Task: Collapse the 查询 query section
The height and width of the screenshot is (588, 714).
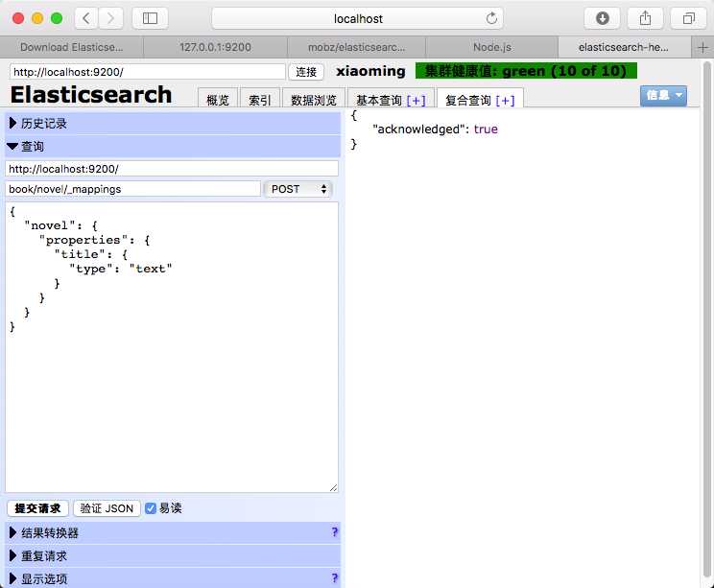Action: pos(173,146)
